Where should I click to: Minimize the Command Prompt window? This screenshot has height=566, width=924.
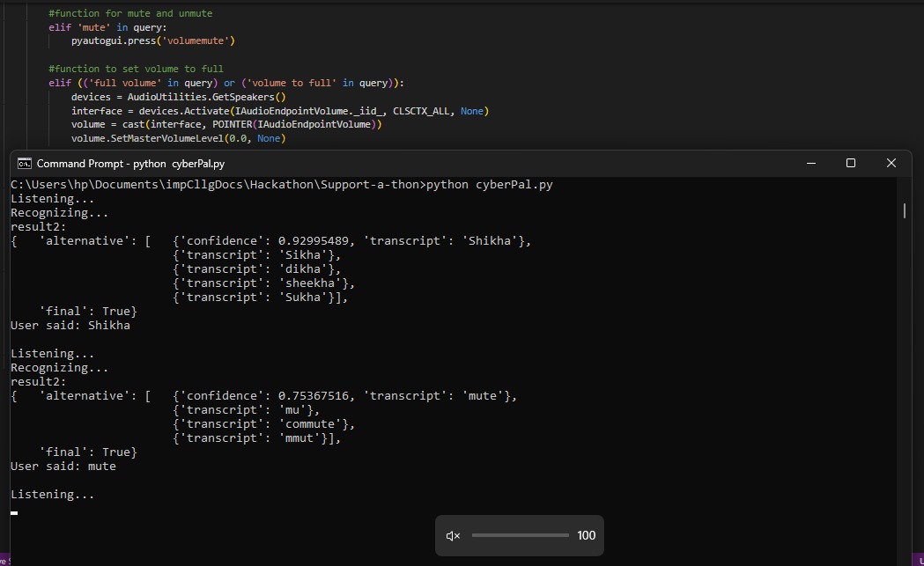(811, 163)
